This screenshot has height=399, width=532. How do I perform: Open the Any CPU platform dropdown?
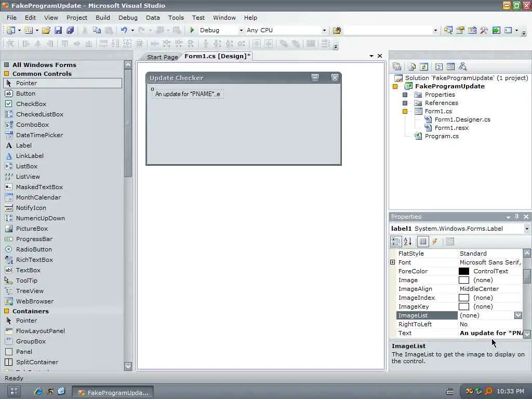point(324,30)
